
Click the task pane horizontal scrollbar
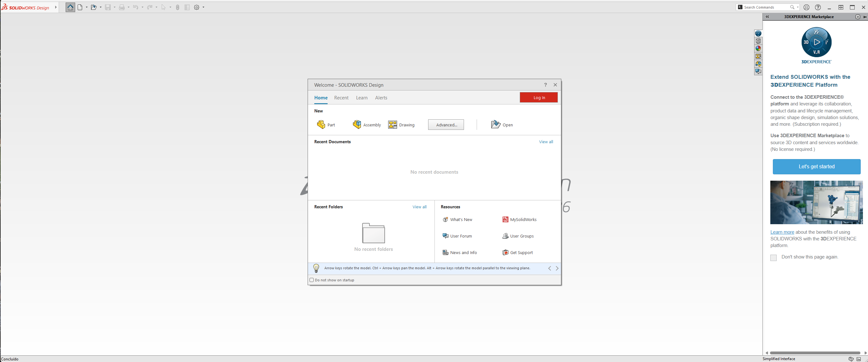(815, 353)
